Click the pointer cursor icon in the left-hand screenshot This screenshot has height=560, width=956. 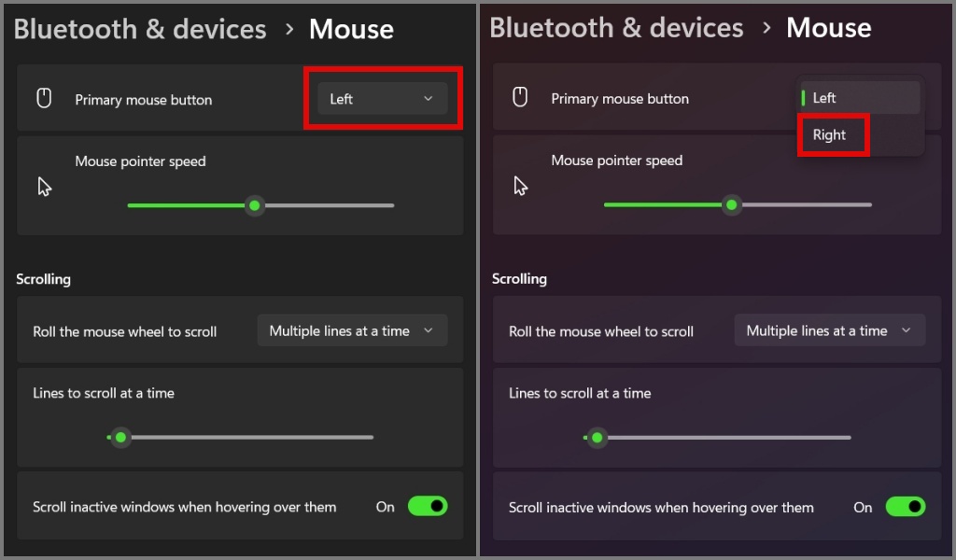(44, 187)
